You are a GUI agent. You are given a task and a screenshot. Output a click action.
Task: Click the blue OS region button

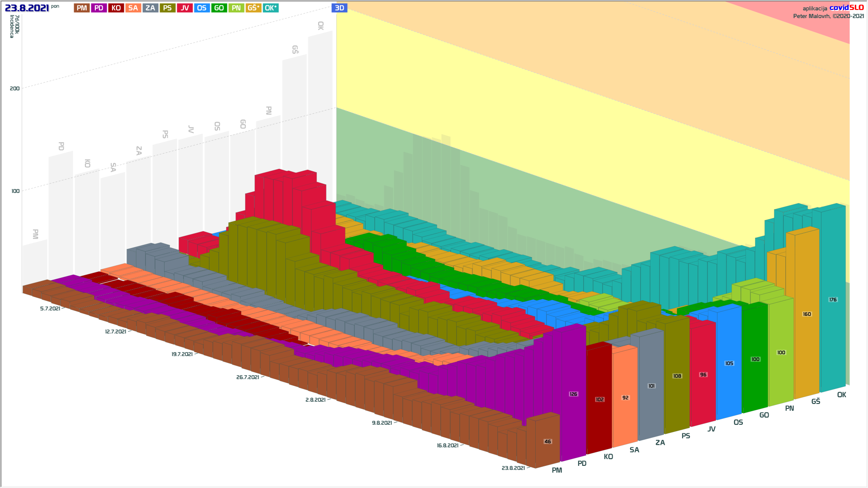tap(202, 8)
